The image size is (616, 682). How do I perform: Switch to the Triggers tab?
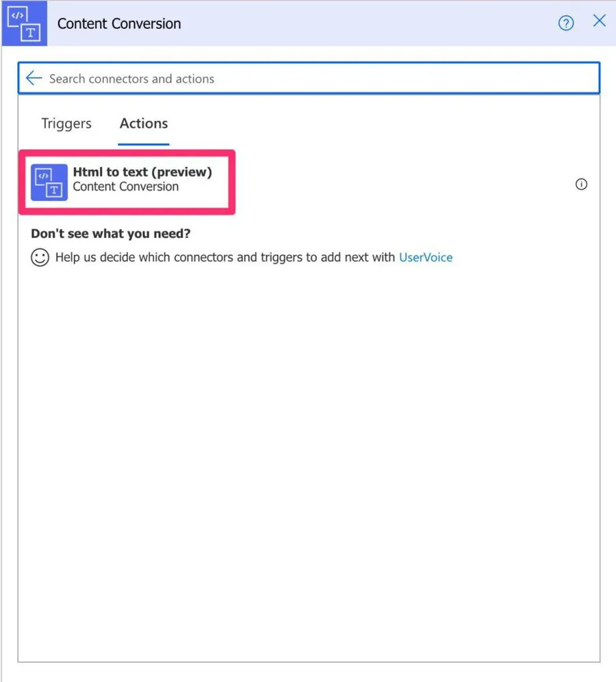click(66, 124)
